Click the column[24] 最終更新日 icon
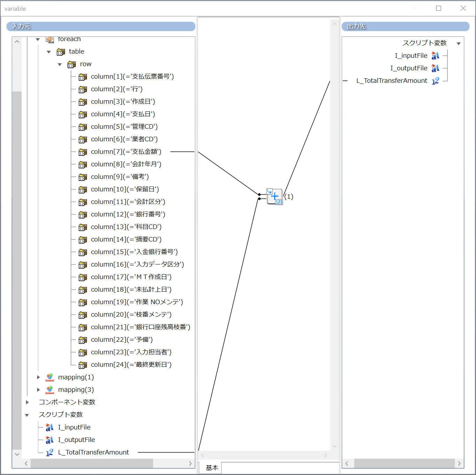Image resolution: width=476 pixels, height=475 pixels. (83, 365)
